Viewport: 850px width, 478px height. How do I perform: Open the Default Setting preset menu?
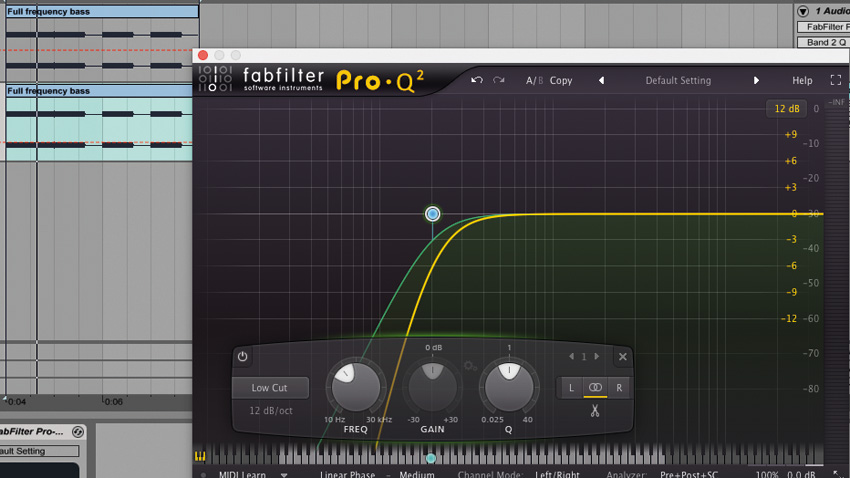tap(678, 81)
